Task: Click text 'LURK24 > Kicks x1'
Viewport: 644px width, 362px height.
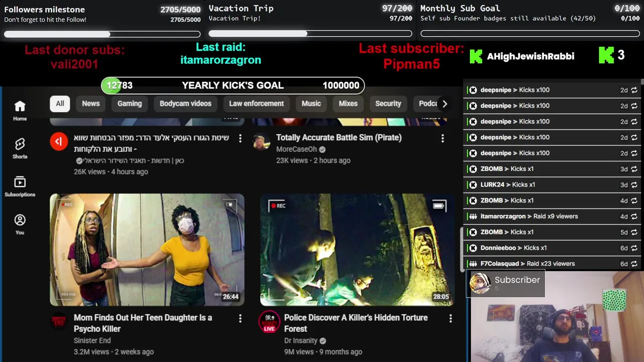Action: point(508,185)
